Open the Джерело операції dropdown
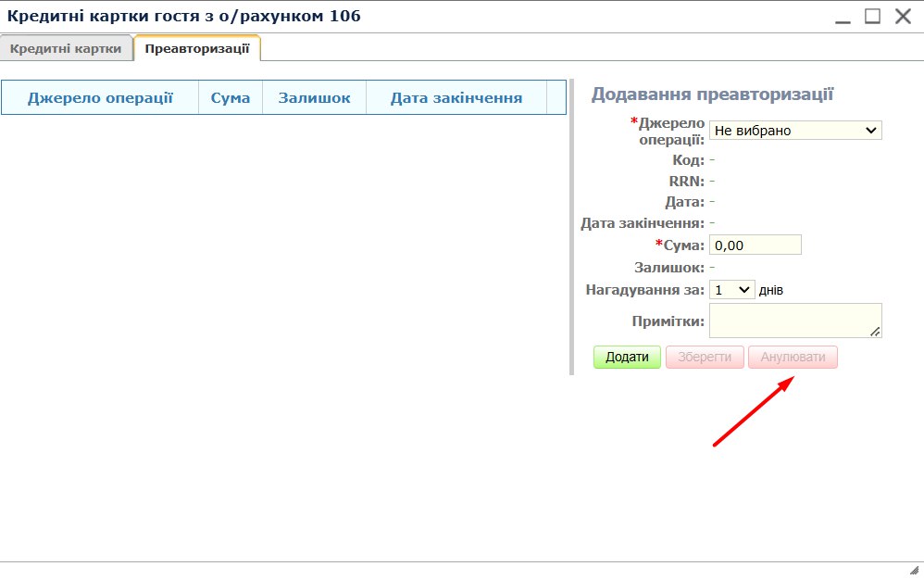924x579 pixels. (x=795, y=131)
